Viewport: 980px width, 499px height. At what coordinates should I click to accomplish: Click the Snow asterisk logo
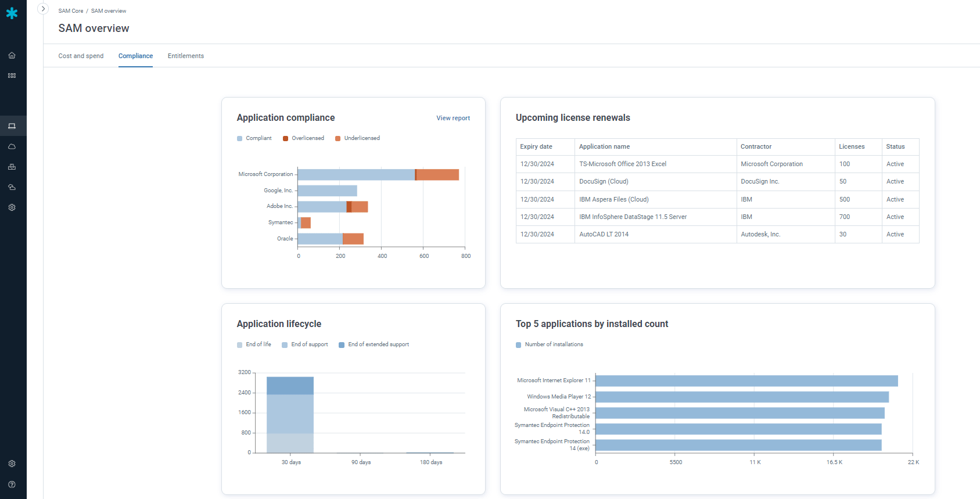point(12,13)
